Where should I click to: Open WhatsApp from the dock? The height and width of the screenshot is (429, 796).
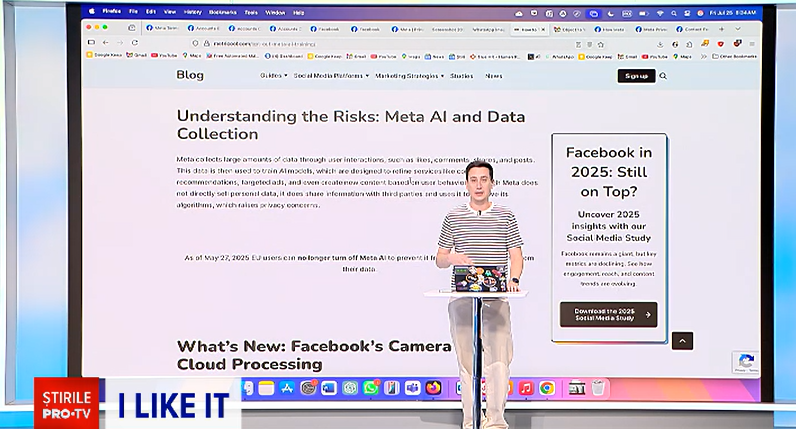click(x=371, y=388)
